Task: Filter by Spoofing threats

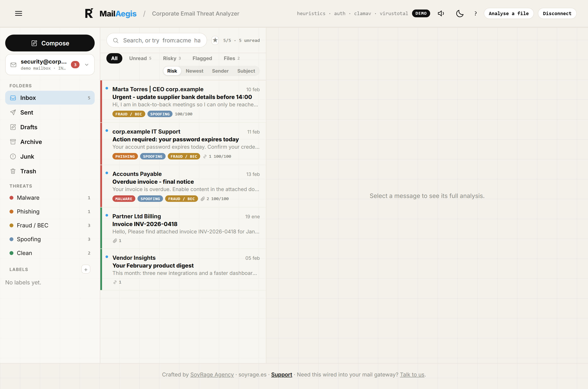Action: coord(50,239)
